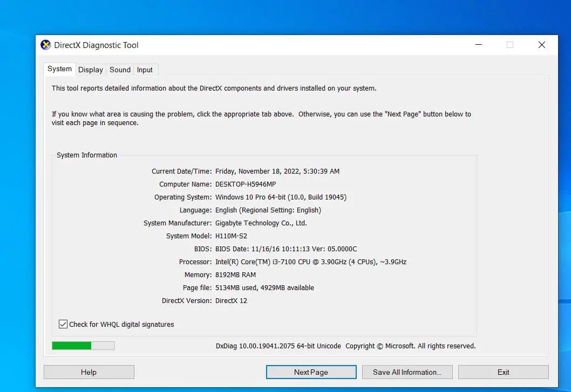Click the 'Operating System:' label
The image size is (571, 392).
[183, 197]
